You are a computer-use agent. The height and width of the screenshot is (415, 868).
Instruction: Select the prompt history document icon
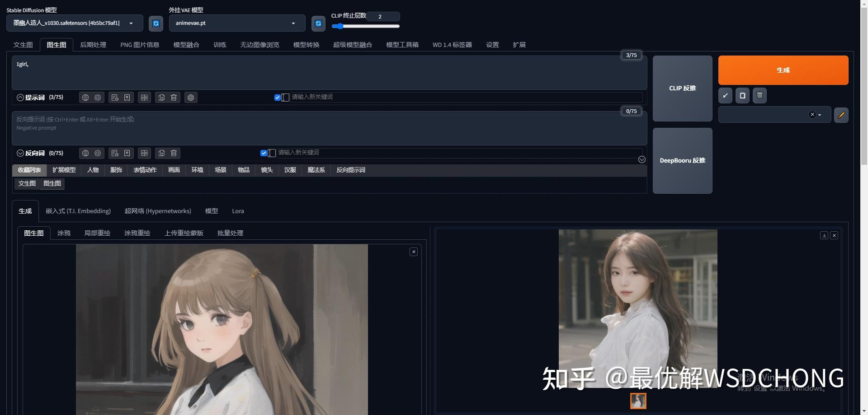(115, 98)
